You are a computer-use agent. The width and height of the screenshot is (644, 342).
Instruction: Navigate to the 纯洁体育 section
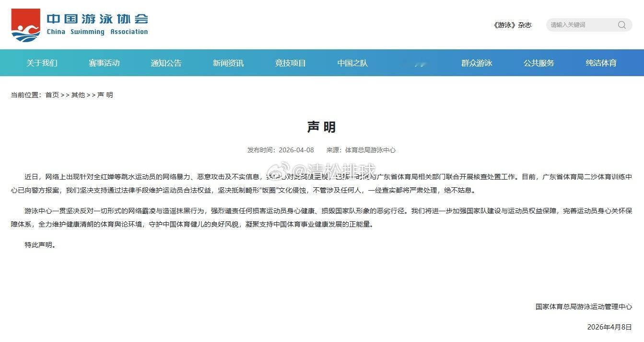601,63
